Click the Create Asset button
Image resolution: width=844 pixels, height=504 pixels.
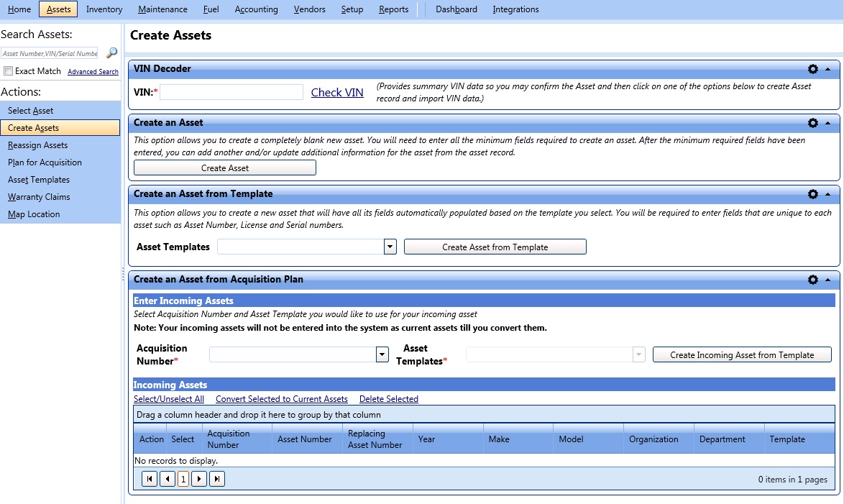[x=225, y=168]
